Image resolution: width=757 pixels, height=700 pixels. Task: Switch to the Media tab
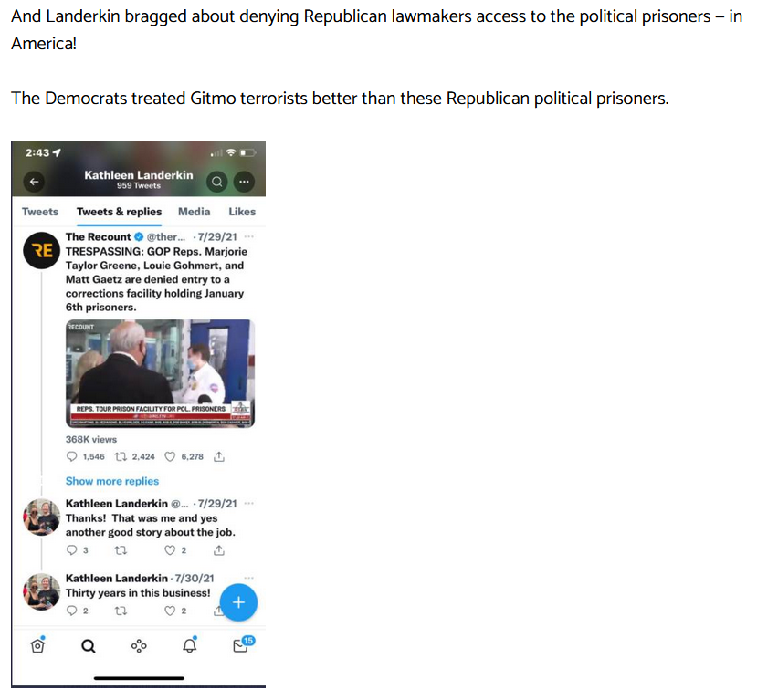195,212
